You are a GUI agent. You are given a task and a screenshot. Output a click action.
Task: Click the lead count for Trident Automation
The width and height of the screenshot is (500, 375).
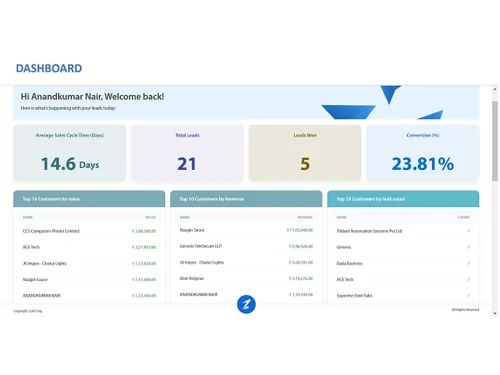pos(468,231)
